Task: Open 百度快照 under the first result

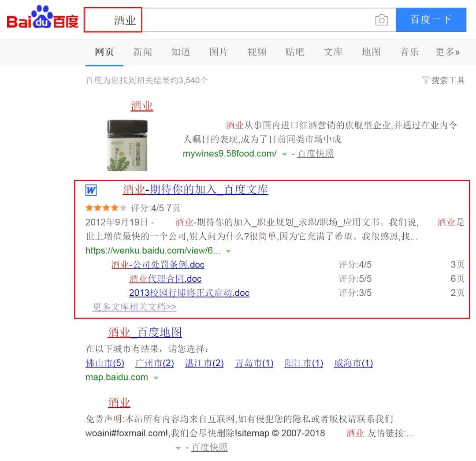Action: click(316, 154)
